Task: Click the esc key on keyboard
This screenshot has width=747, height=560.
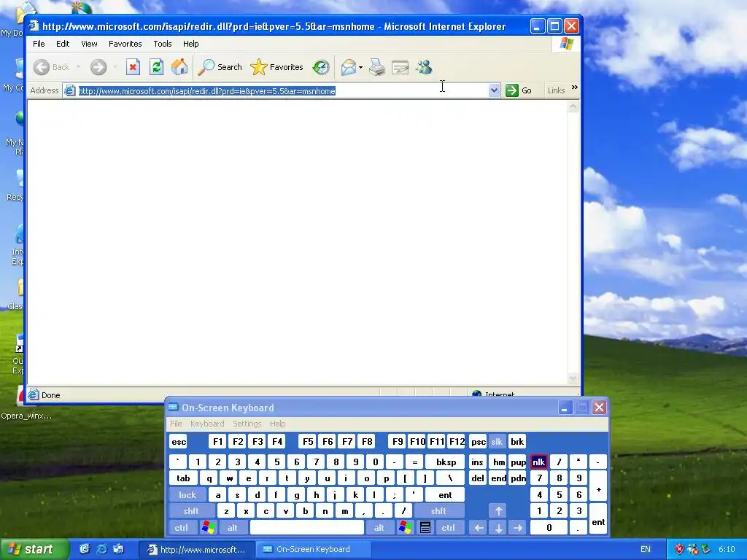Action: tap(179, 441)
